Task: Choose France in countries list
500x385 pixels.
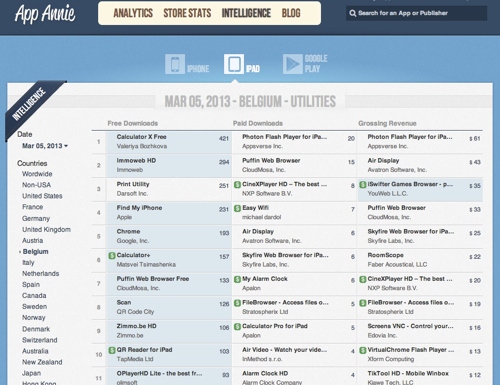Action: point(32,207)
